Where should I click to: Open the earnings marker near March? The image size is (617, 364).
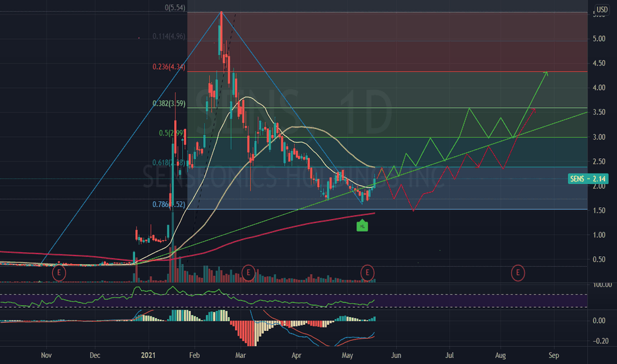coord(248,272)
